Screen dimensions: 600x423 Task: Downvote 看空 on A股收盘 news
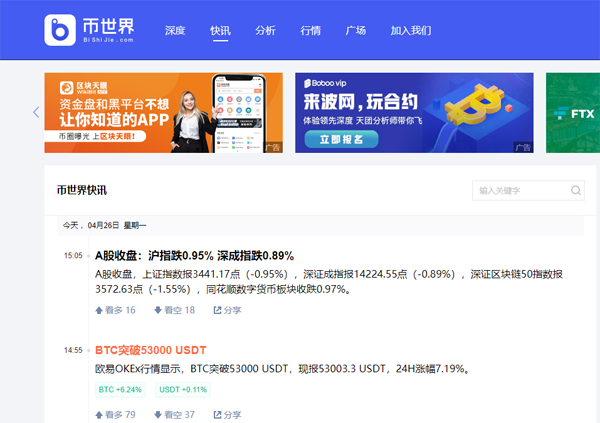[x=174, y=310]
